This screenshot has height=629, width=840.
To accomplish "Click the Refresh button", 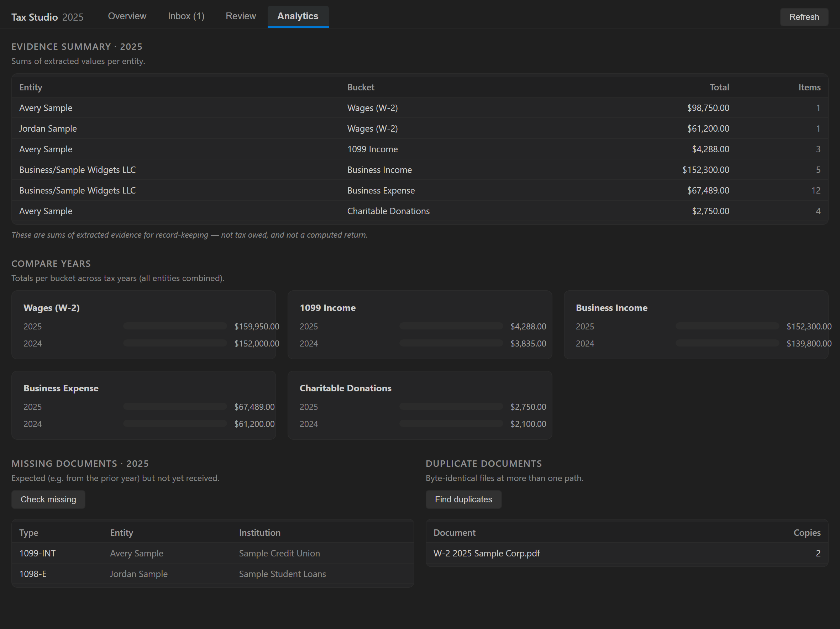I will (x=804, y=17).
